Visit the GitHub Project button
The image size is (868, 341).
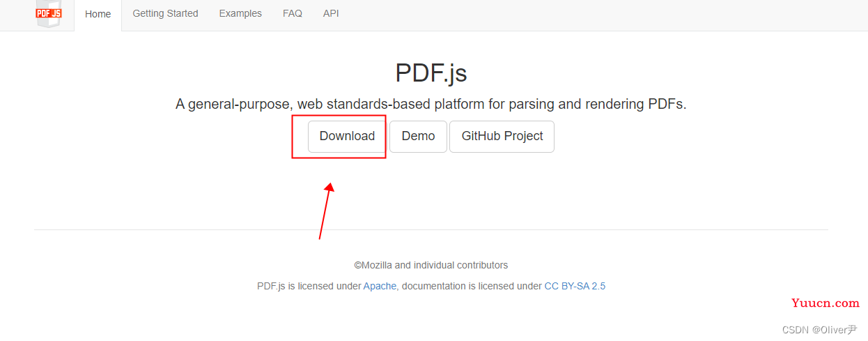pos(502,136)
